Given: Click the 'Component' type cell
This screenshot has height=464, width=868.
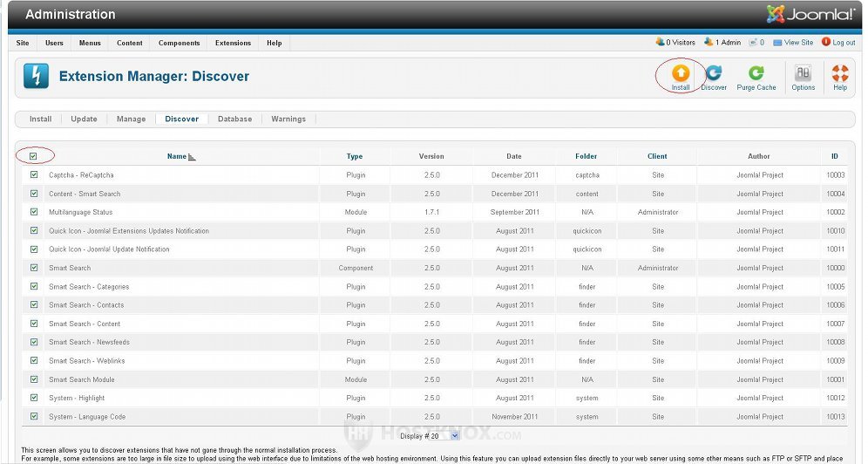Looking at the screenshot, I should click(356, 268).
